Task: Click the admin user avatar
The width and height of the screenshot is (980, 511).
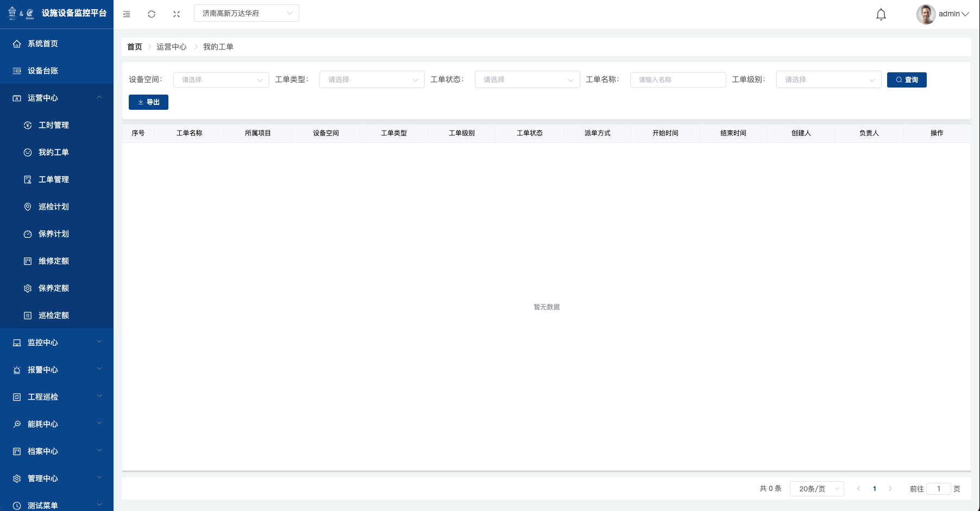Action: (926, 14)
